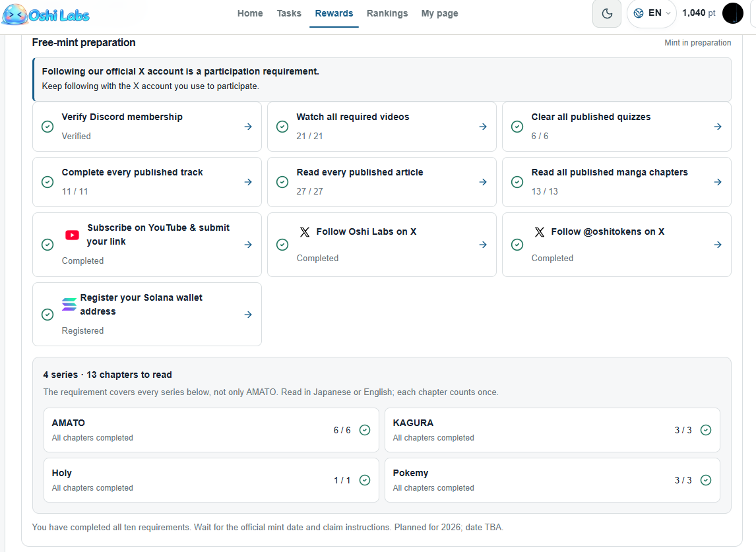The width and height of the screenshot is (756, 552).
Task: Click the 21 / 21 videos count
Action: pos(309,136)
